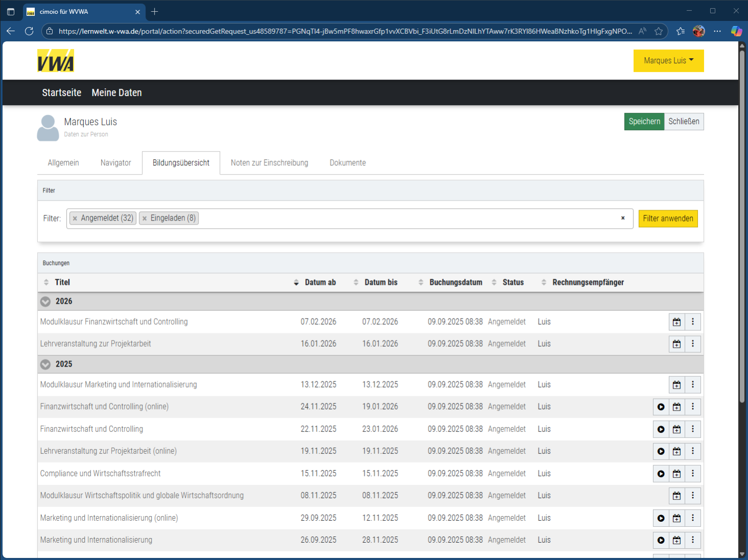Click play icon for Compliance und Wirtschaftsstrafrecht
Viewport: 748px width, 560px height.
tap(661, 474)
